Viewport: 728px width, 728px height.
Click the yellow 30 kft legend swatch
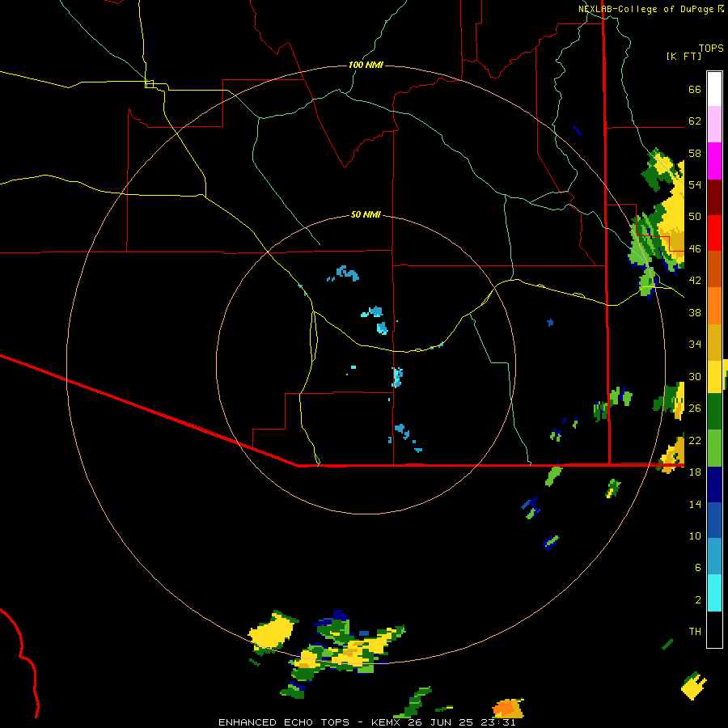pos(714,377)
